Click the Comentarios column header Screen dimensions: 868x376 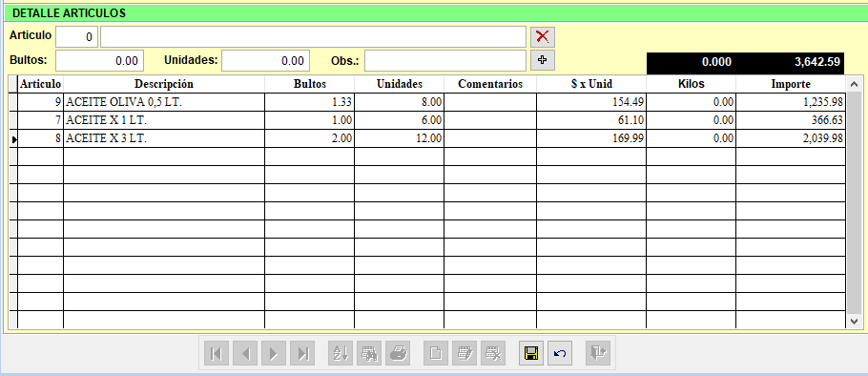click(x=490, y=84)
